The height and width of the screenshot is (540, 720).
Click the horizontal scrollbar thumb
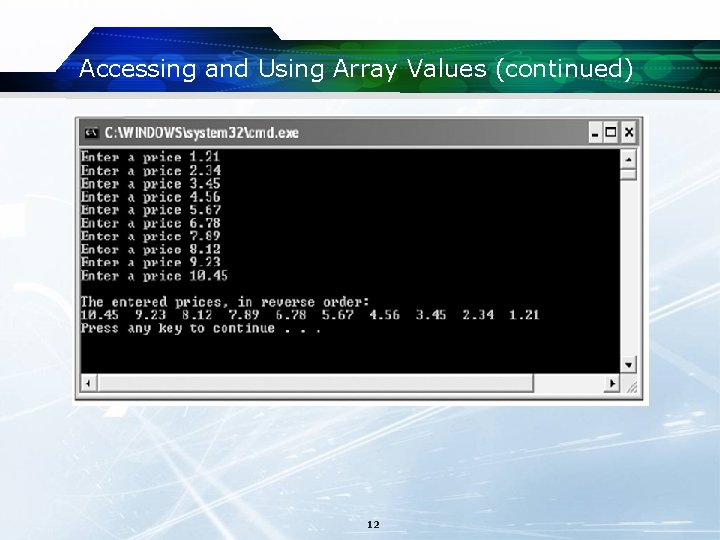tap(315, 383)
